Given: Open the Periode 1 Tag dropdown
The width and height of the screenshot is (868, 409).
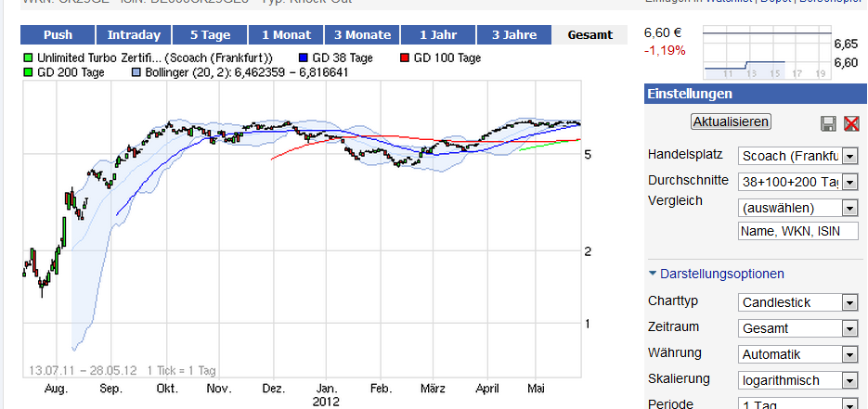Looking at the screenshot, I should 797,405.
